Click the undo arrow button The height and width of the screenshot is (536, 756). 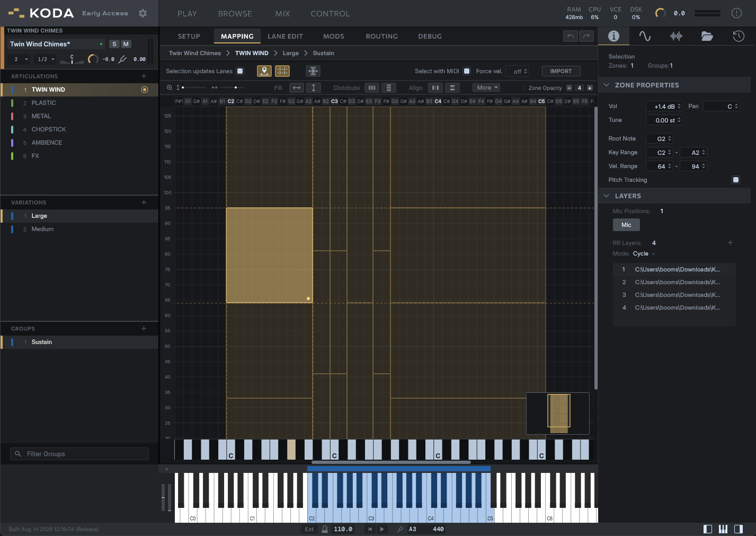click(571, 36)
